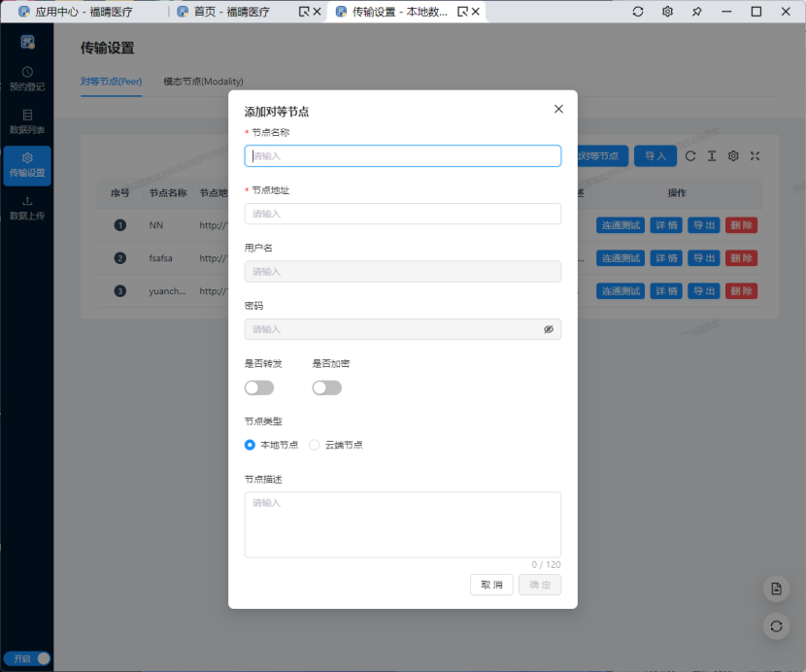The image size is (806, 672).
Task: Pin the window with the pin icon
Action: pyautogui.click(x=696, y=12)
